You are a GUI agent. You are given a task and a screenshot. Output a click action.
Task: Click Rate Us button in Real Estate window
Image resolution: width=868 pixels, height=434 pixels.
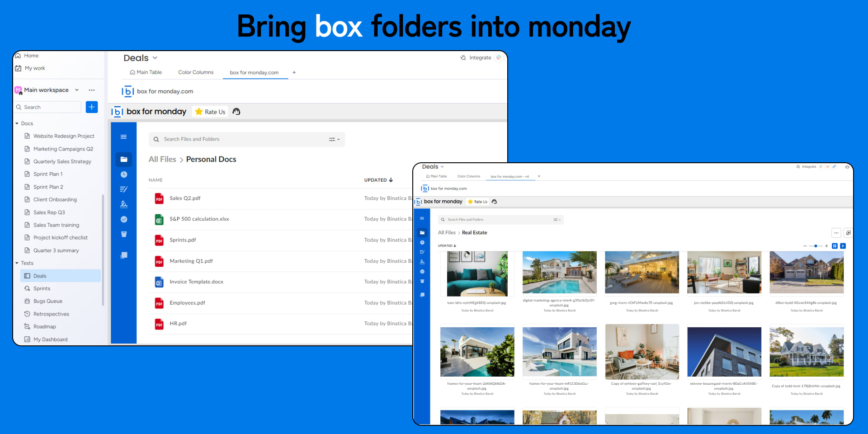point(478,202)
